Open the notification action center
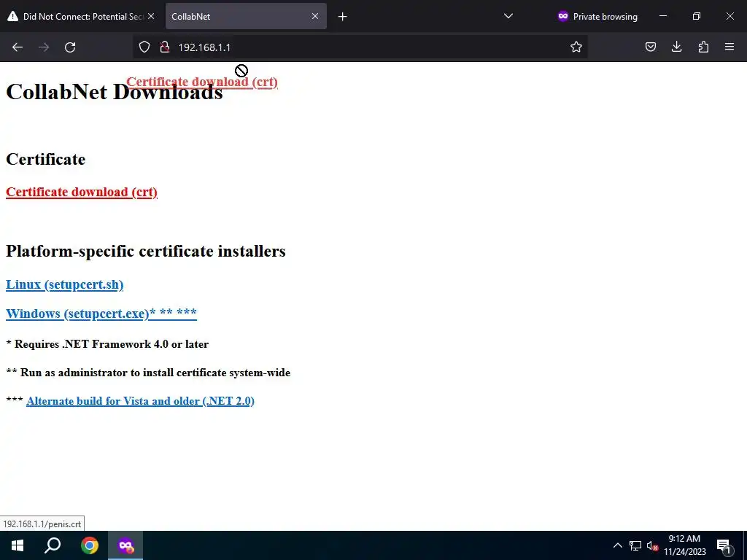This screenshot has width=747, height=560. point(723,545)
